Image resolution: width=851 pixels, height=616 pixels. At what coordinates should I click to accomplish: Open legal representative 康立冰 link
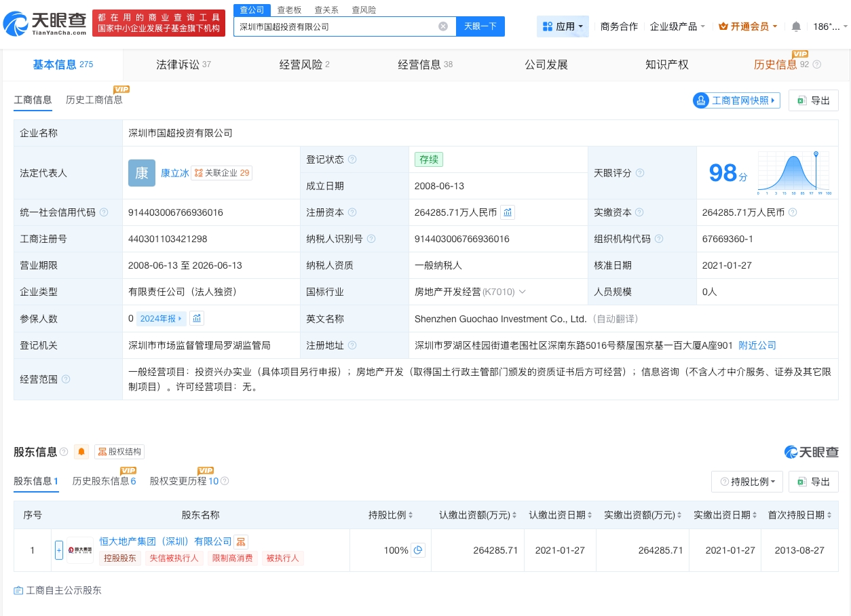[x=174, y=173]
